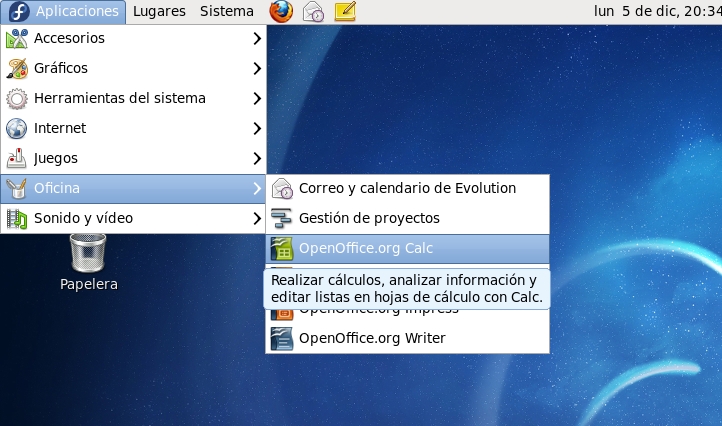Image resolution: width=722 pixels, height=426 pixels.
Task: Expand the Internet submenu arrow
Action: click(257, 128)
